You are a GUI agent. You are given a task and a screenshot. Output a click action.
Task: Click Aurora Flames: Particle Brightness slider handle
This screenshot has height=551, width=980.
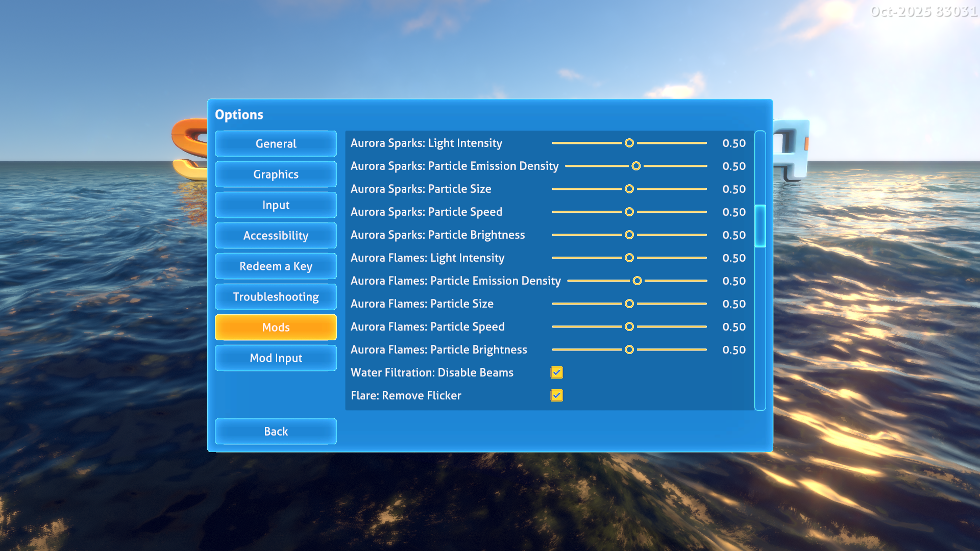(x=629, y=349)
